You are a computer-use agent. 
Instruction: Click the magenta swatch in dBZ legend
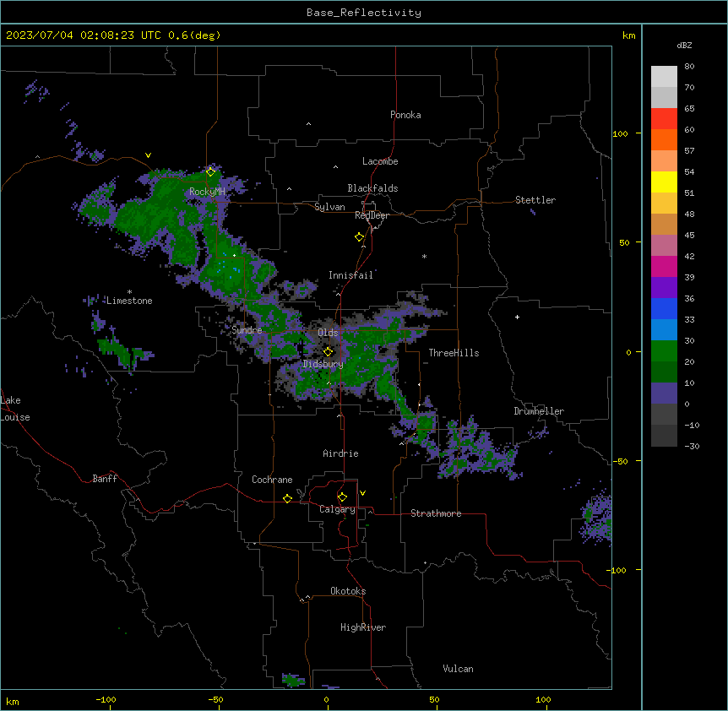click(664, 266)
